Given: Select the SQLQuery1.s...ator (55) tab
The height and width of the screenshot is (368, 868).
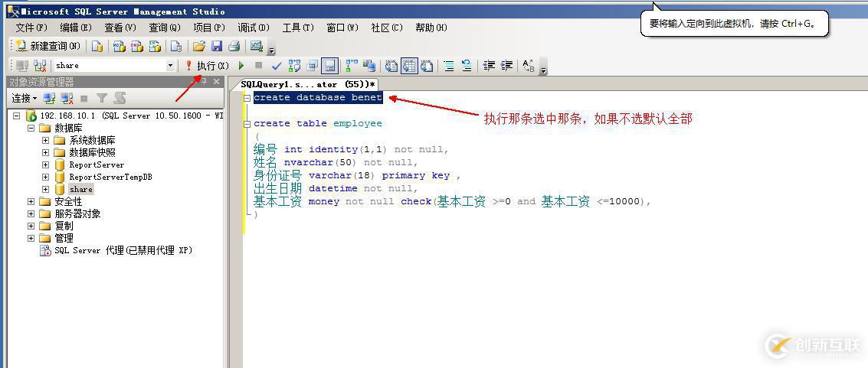Looking at the screenshot, I should 308,84.
